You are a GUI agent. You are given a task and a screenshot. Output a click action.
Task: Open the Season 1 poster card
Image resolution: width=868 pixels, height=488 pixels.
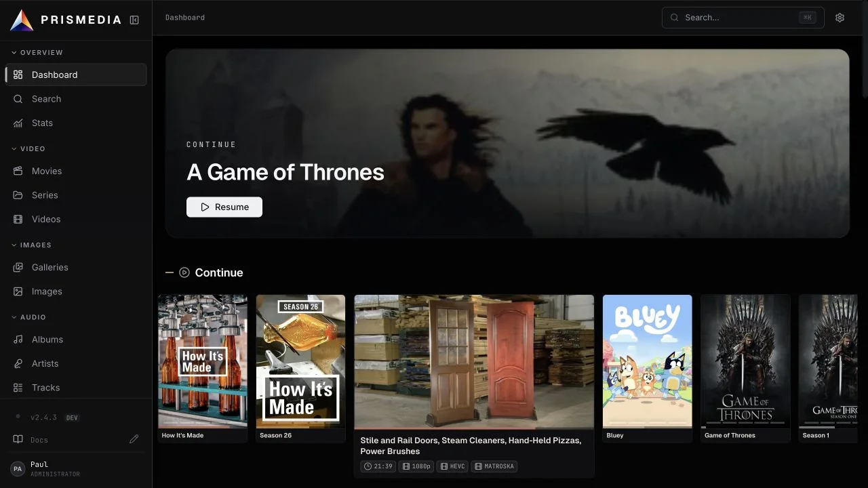tap(829, 368)
